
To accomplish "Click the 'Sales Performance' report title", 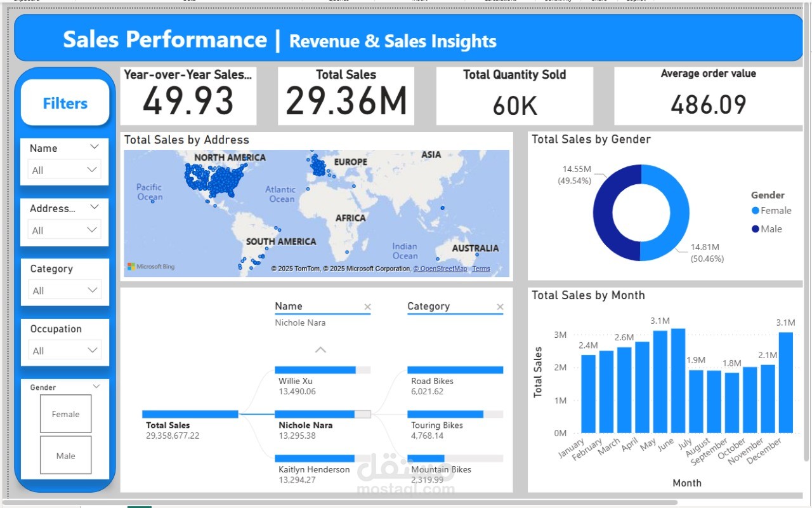I will pos(165,39).
